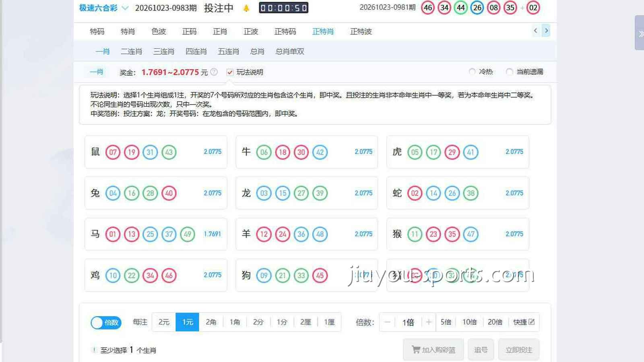The width and height of the screenshot is (644, 362).
Task: Select the 冷热 radio option
Action: click(x=472, y=72)
